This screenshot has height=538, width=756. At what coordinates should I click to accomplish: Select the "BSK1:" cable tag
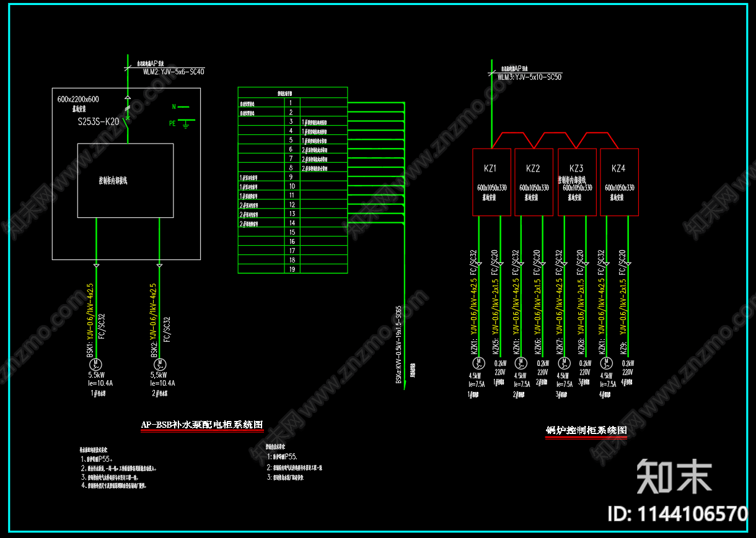pyautogui.click(x=90, y=350)
